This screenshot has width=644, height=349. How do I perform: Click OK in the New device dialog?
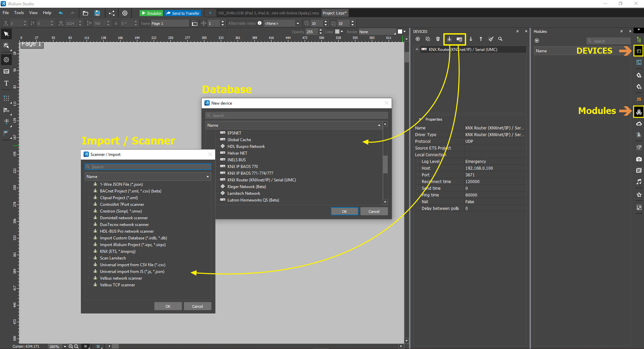coord(344,212)
